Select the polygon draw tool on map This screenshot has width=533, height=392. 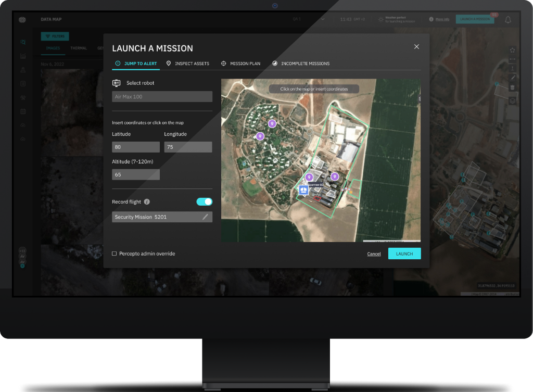(x=512, y=50)
